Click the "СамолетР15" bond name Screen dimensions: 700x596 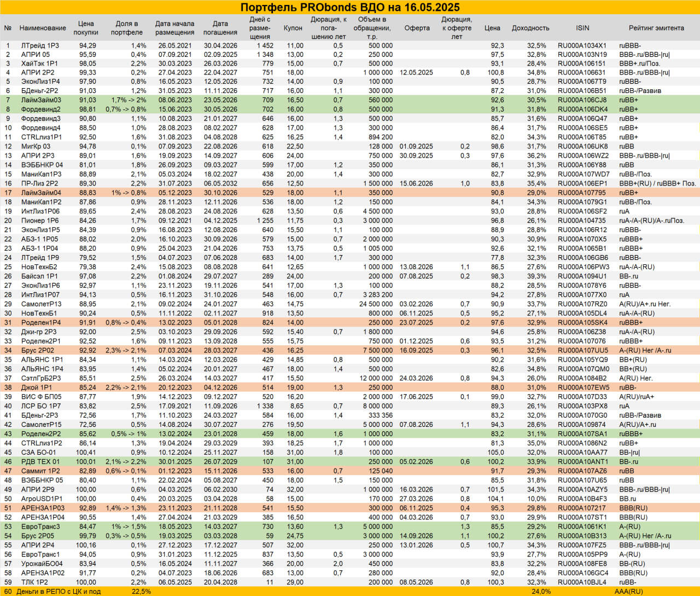tap(41, 425)
